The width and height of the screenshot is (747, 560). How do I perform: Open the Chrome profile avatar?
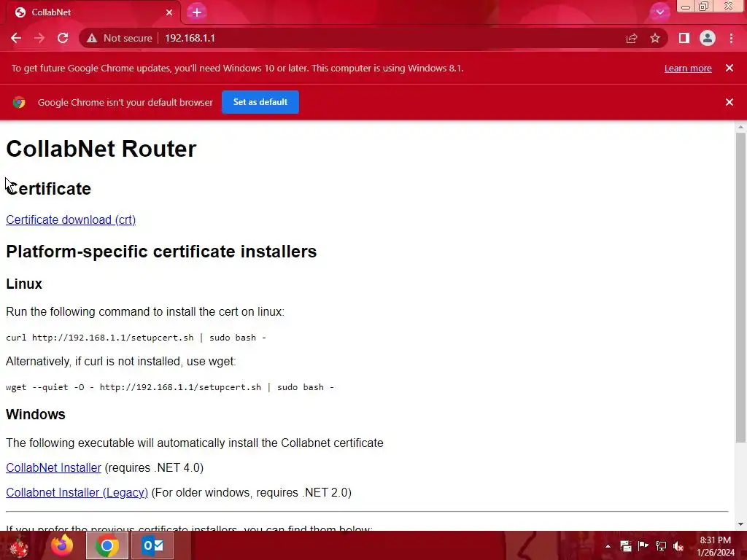[x=708, y=38]
